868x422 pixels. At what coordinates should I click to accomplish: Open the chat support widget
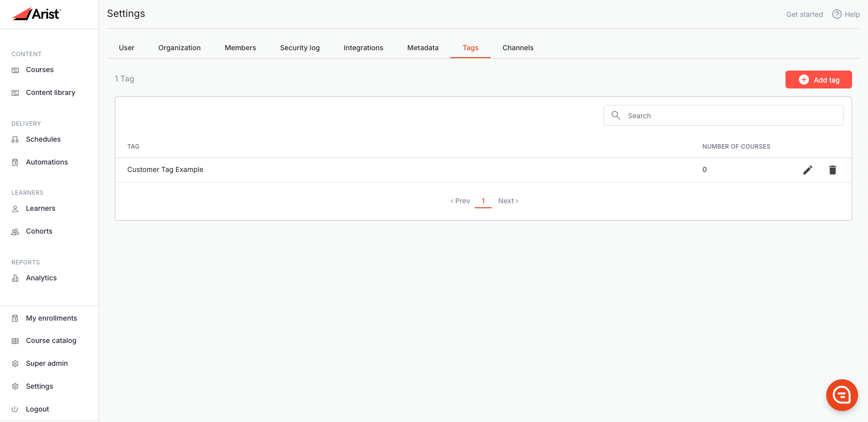point(842,395)
